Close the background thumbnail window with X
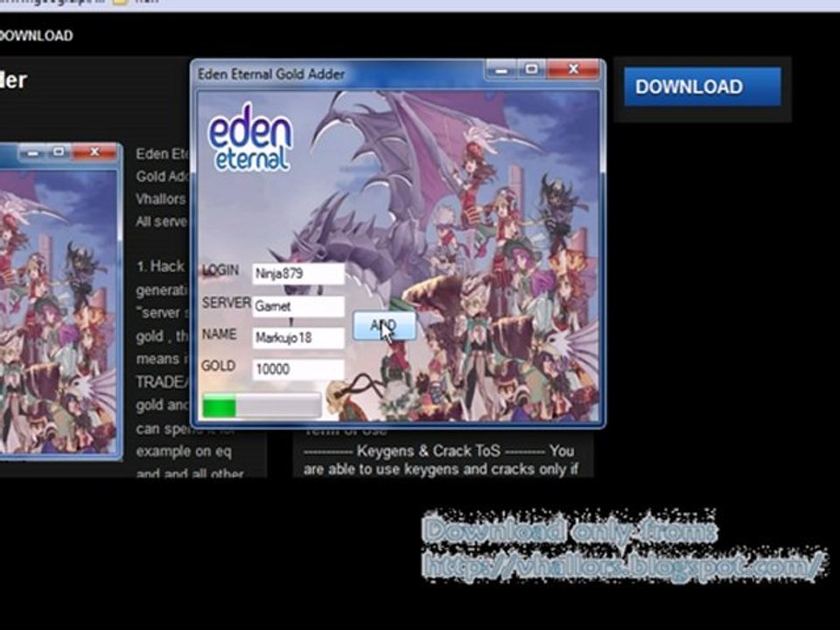 [x=94, y=152]
